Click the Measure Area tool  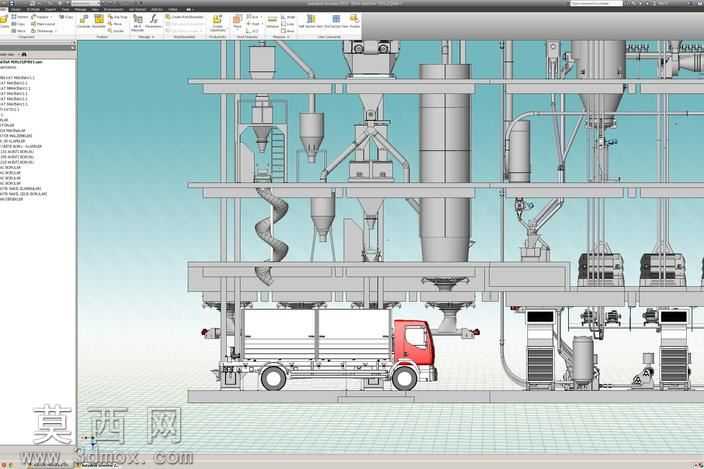point(288,31)
